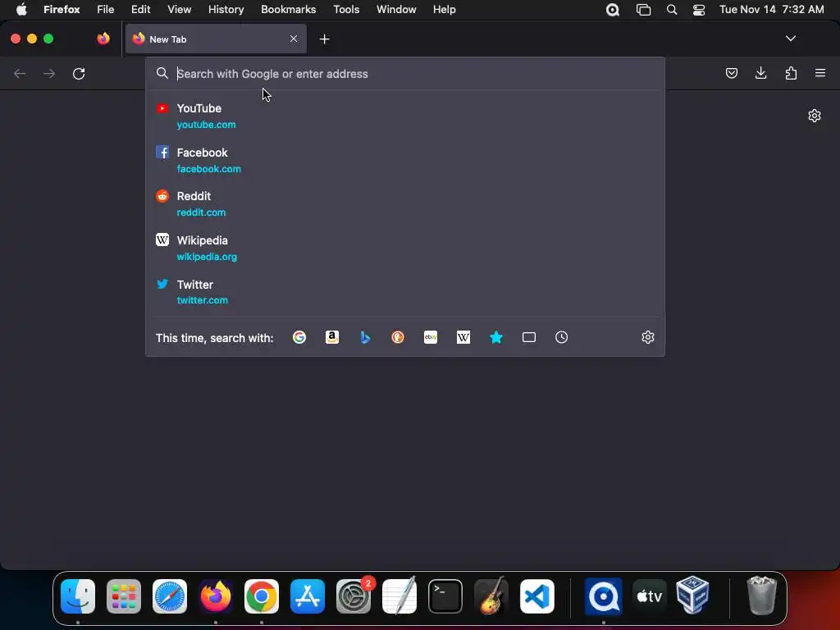Search bookmarks using the star icon
Viewport: 840px width, 630px height.
496,337
